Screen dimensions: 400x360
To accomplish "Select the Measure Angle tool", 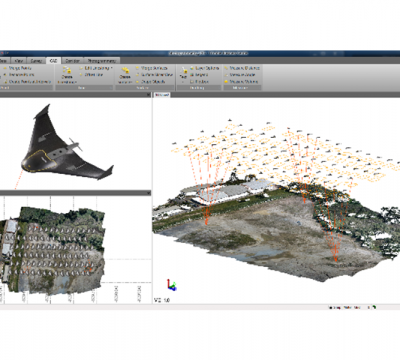I will pos(240,75).
